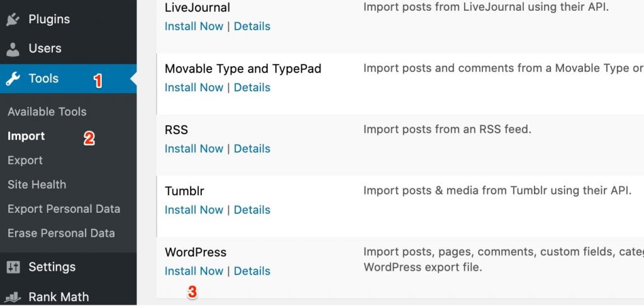Viewport: 644px width, 306px height.
Task: Install Movable Type and TypePad importer
Action: coord(194,88)
